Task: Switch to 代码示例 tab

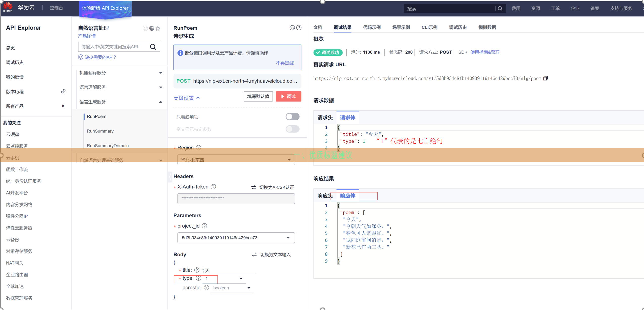Action: pyautogui.click(x=372, y=27)
